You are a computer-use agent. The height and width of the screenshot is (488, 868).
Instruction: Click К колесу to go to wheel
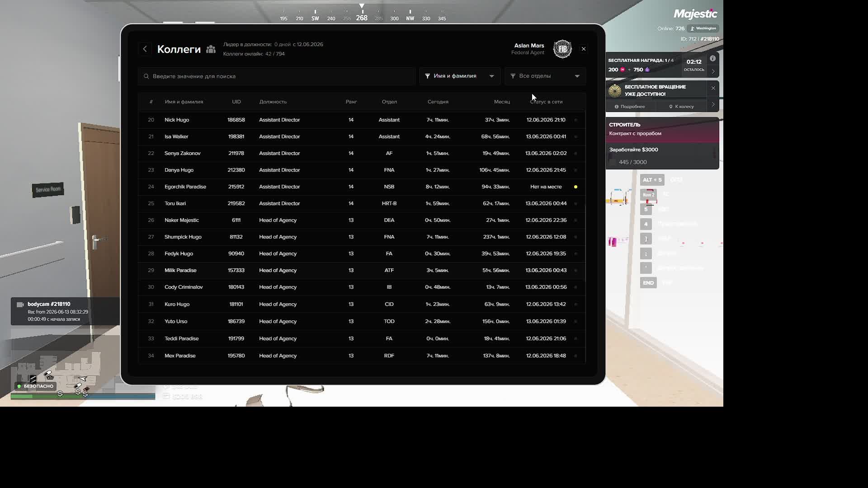click(x=681, y=107)
